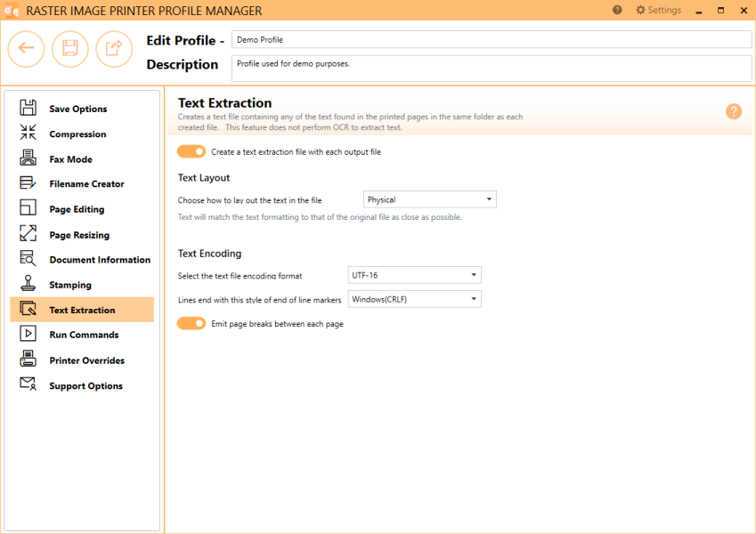756x534 pixels.
Task: Toggle emit page breaks switch
Action: pos(191,323)
